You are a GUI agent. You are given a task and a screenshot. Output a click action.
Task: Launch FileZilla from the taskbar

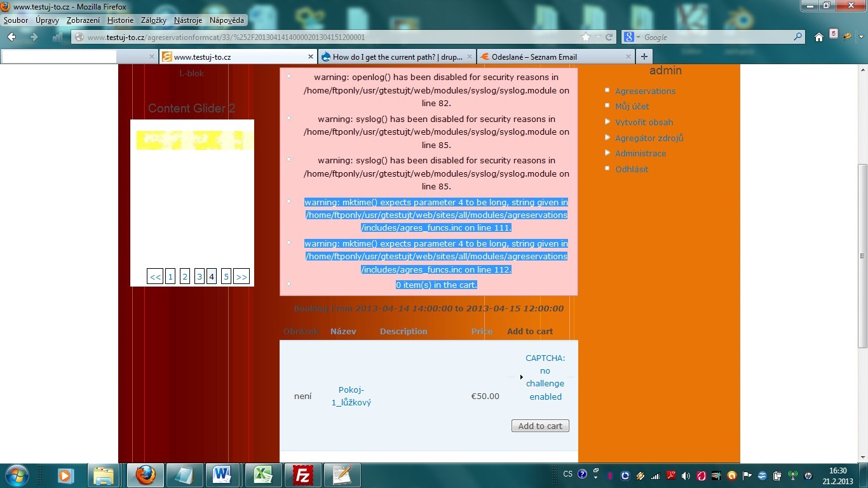coord(302,475)
